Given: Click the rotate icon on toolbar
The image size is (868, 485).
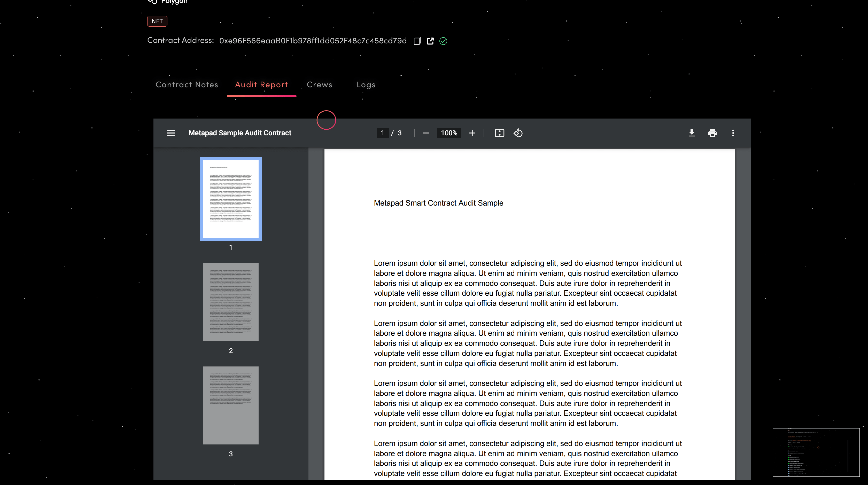Looking at the screenshot, I should (518, 133).
